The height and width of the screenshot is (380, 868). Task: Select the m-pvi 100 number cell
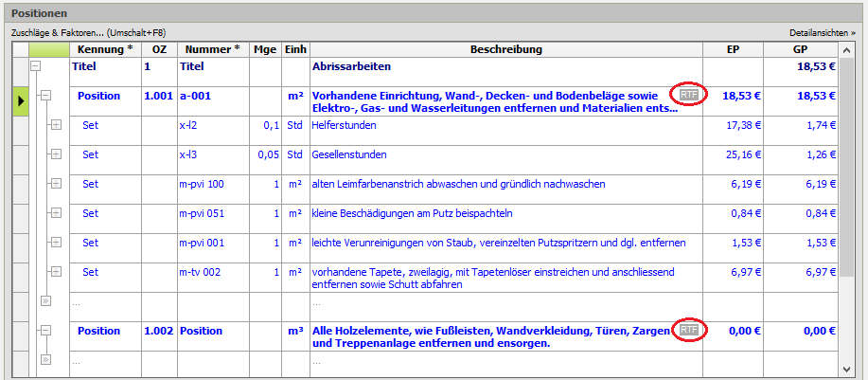[213, 190]
